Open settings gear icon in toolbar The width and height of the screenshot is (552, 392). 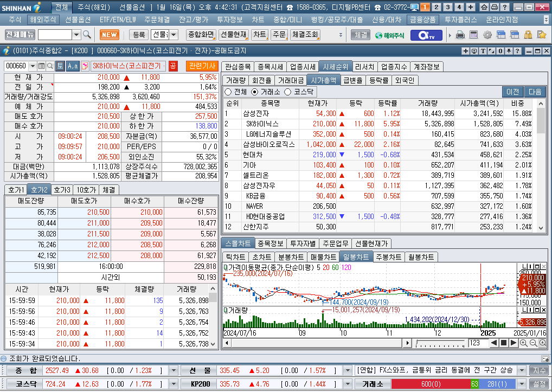click(487, 35)
